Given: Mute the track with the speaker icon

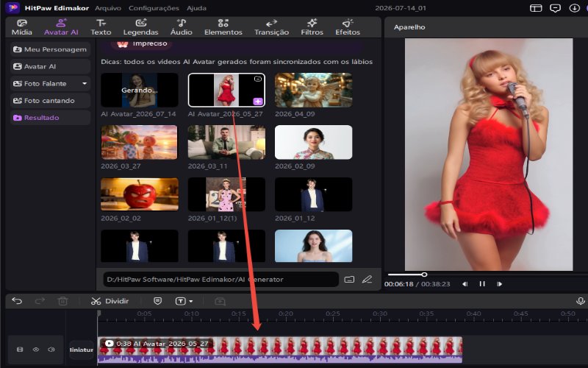Looking at the screenshot, I should click(x=51, y=350).
